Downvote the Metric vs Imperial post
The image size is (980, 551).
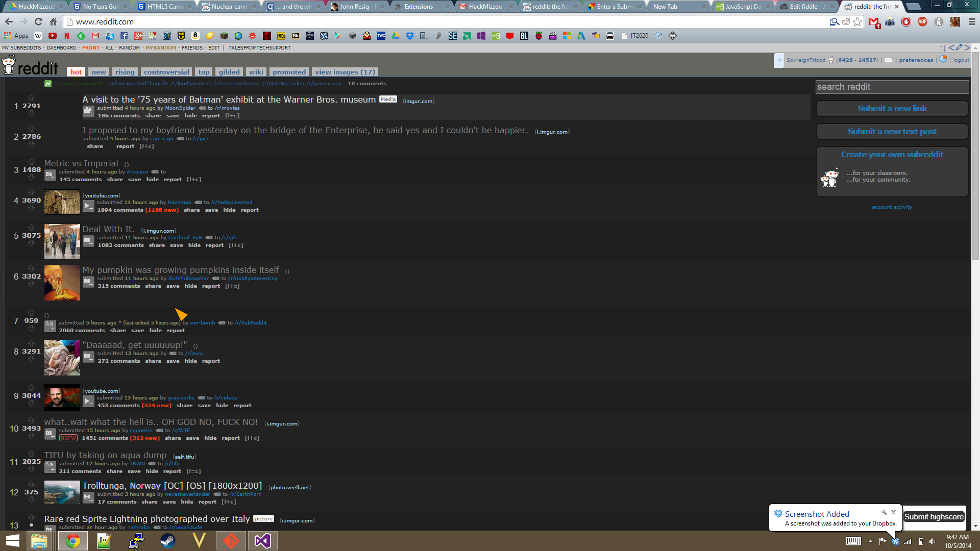tap(31, 178)
